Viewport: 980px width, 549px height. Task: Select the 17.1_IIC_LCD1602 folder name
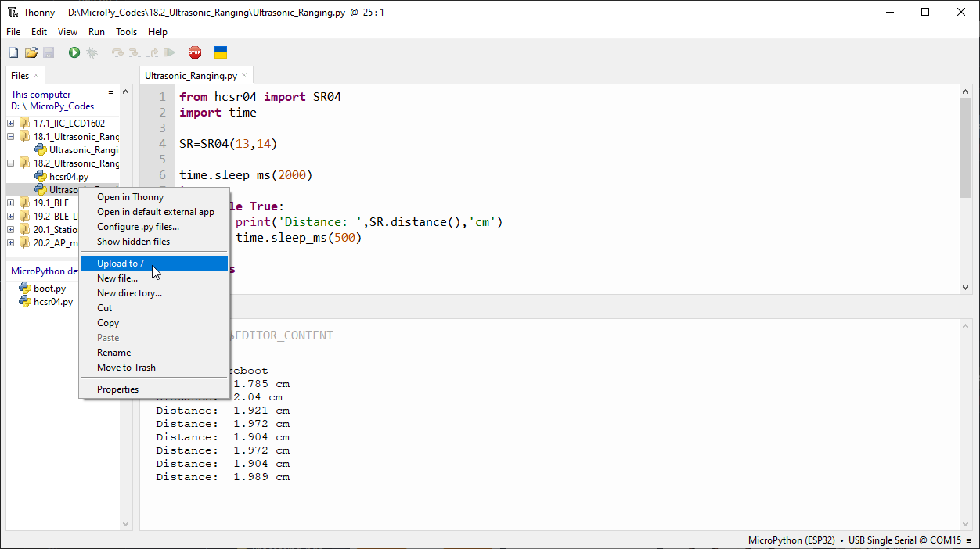(69, 124)
